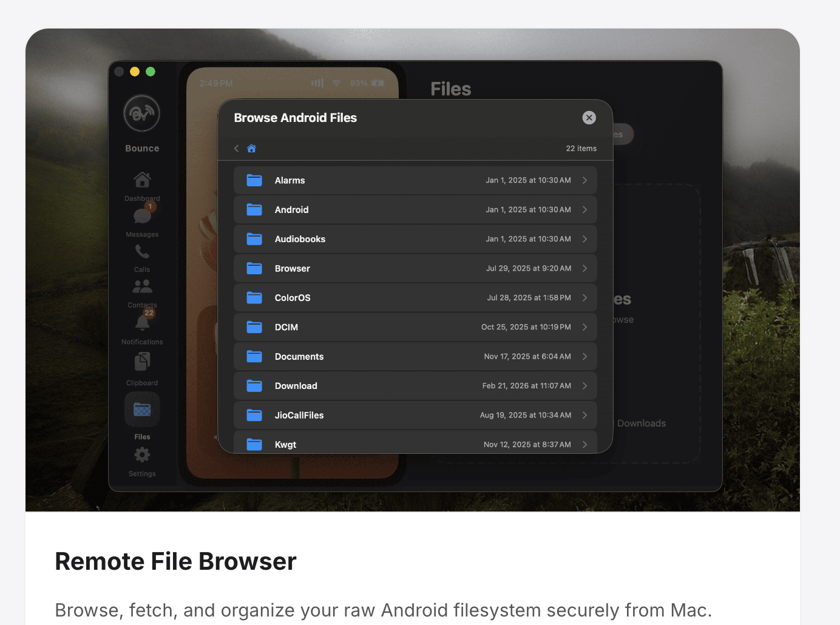Select the JioCallFiles folder name
840x625 pixels.
(299, 415)
